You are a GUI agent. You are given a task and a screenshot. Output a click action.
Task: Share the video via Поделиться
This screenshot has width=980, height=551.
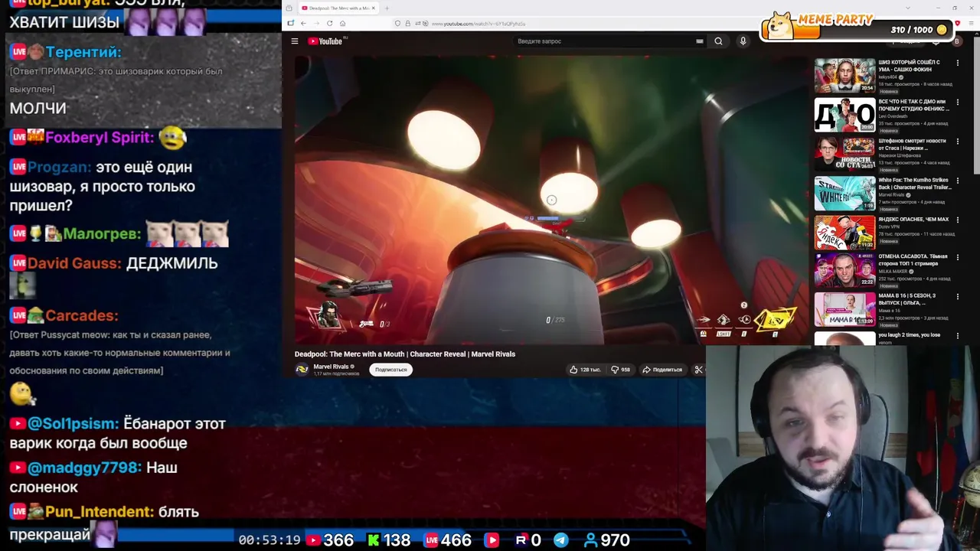click(662, 370)
